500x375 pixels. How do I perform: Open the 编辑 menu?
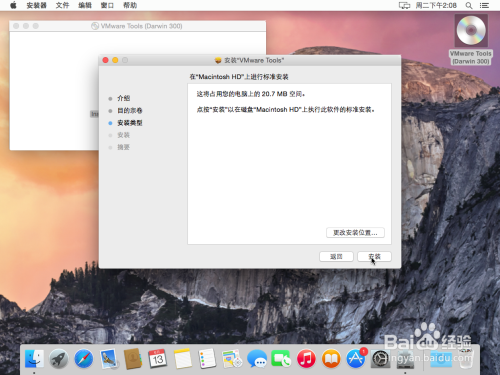point(85,5)
